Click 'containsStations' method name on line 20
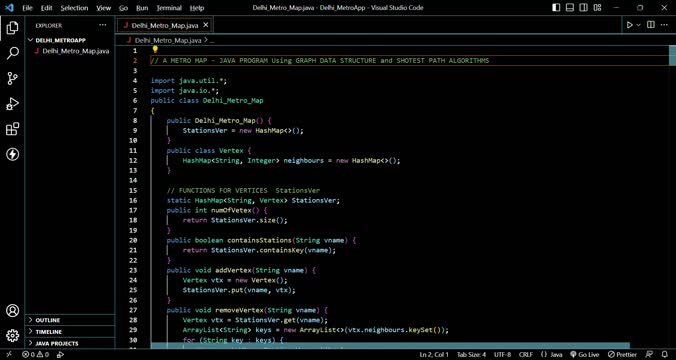 click(x=259, y=240)
